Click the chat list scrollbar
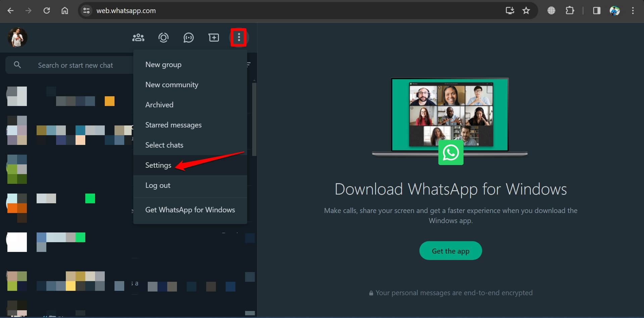The width and height of the screenshot is (644, 318). click(x=254, y=119)
